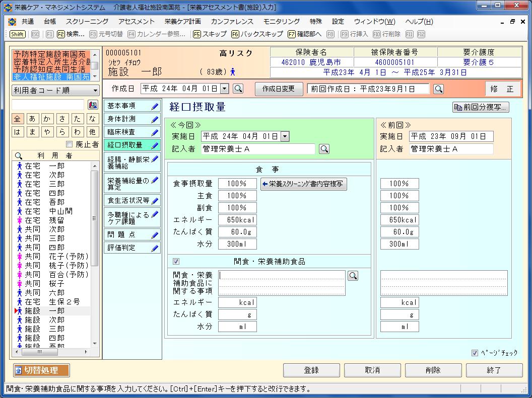Click lookup icon beside 間食・栄養補助食品 text area
This screenshot has width=532, height=398.
click(x=353, y=275)
